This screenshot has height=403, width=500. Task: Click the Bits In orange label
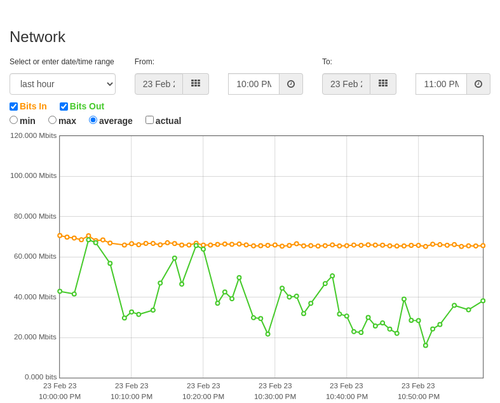pos(33,106)
